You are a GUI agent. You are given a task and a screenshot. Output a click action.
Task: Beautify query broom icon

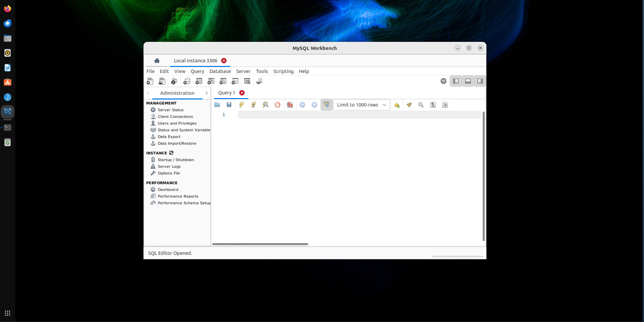pos(409,105)
